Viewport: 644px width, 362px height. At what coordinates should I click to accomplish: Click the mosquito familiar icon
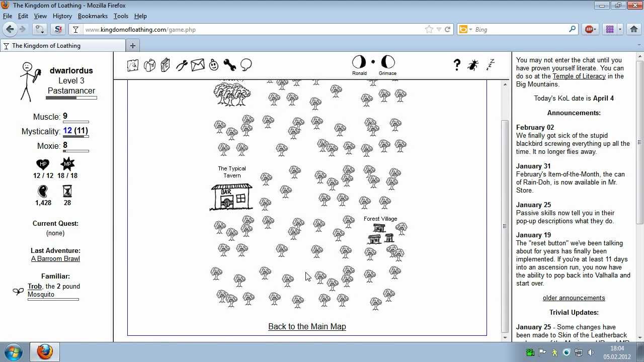tap(18, 291)
